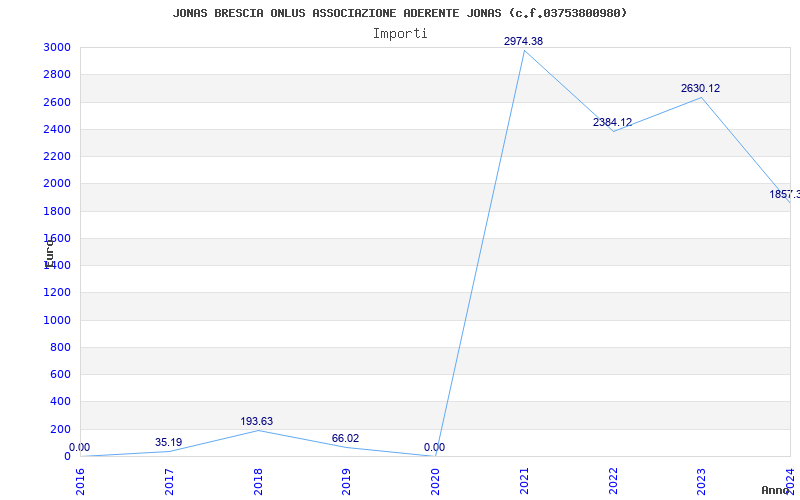Select the 2974.38 data label
800x500 pixels.
pos(523,41)
